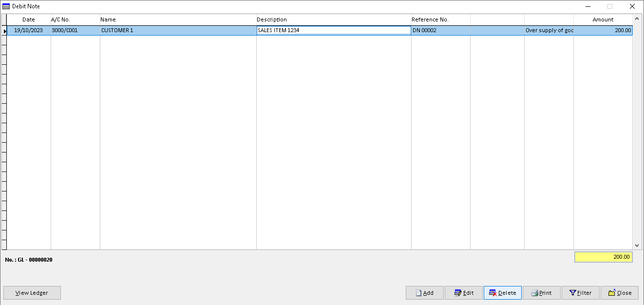
Task: Click the SALES ITEM 1234 description field
Action: (x=334, y=30)
